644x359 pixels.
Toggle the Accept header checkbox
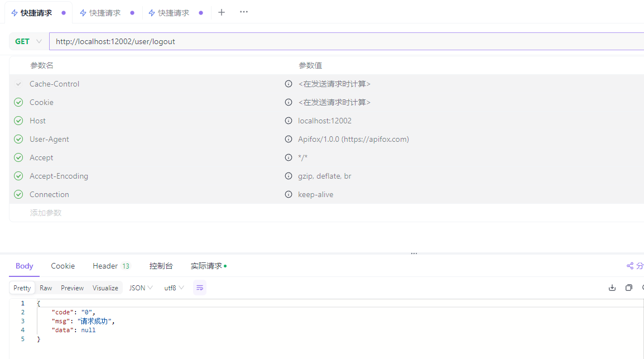[x=18, y=157]
